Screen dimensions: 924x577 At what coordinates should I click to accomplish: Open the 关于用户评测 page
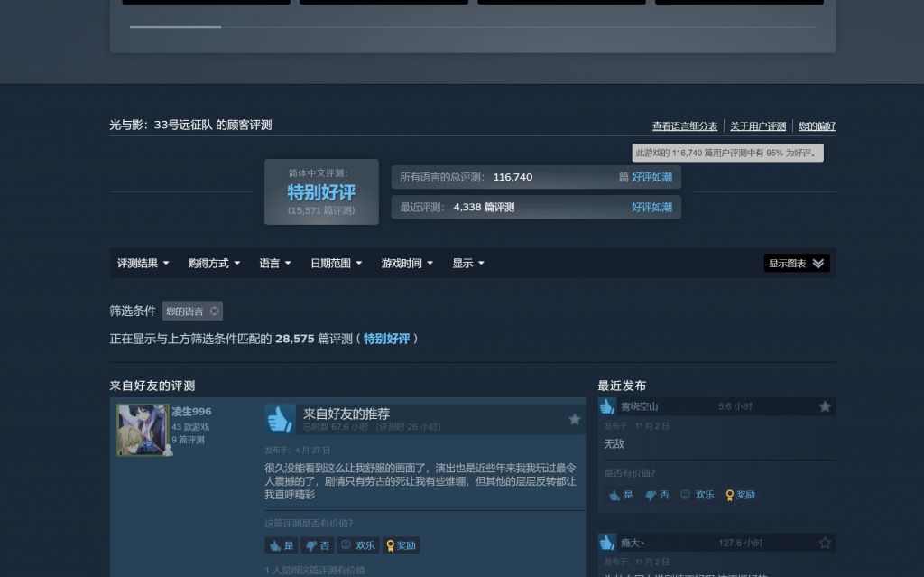[x=758, y=126]
